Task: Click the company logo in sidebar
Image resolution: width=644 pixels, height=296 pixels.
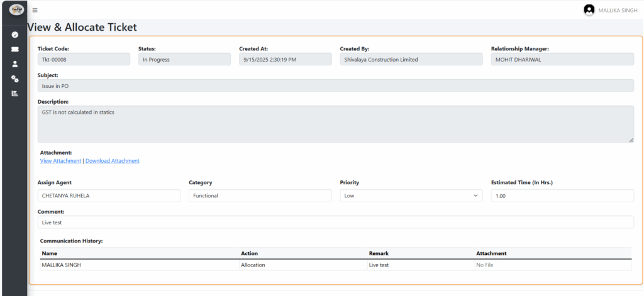Action: click(x=14, y=10)
